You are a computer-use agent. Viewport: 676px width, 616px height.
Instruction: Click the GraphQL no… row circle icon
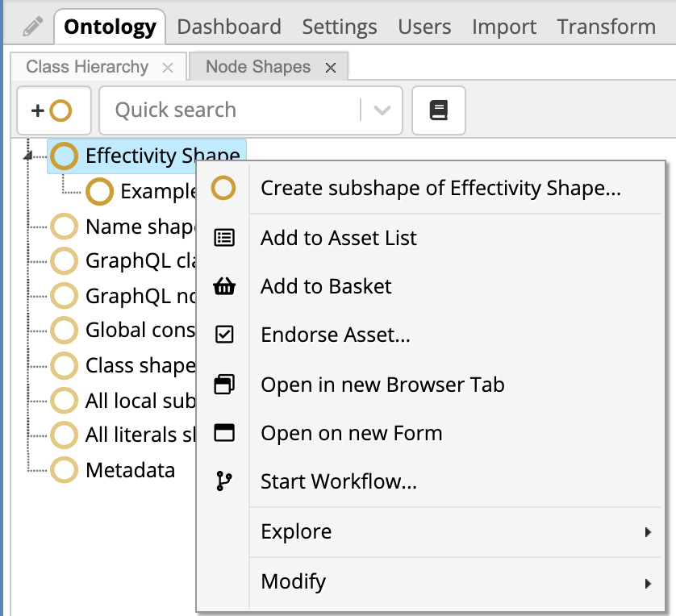click(65, 296)
